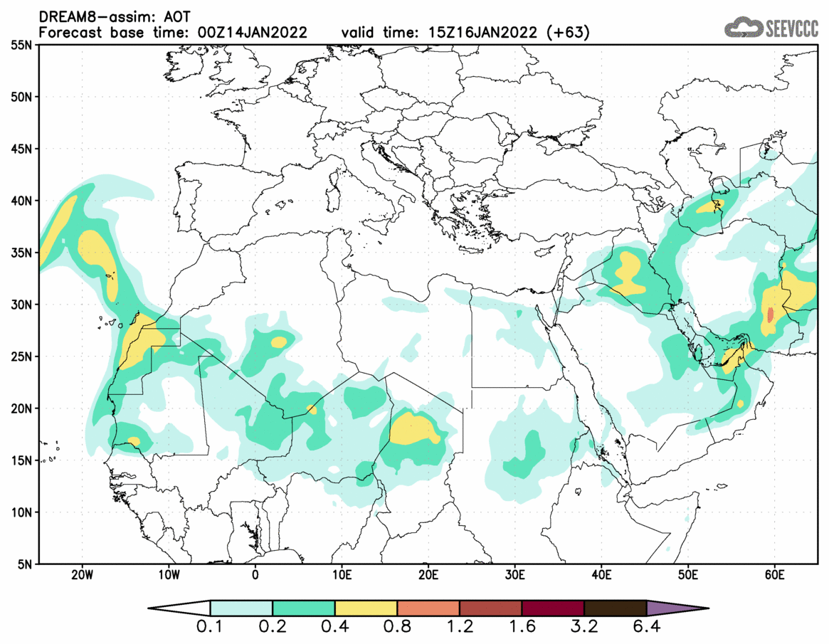Click the "40N" latitude label

coord(21,201)
